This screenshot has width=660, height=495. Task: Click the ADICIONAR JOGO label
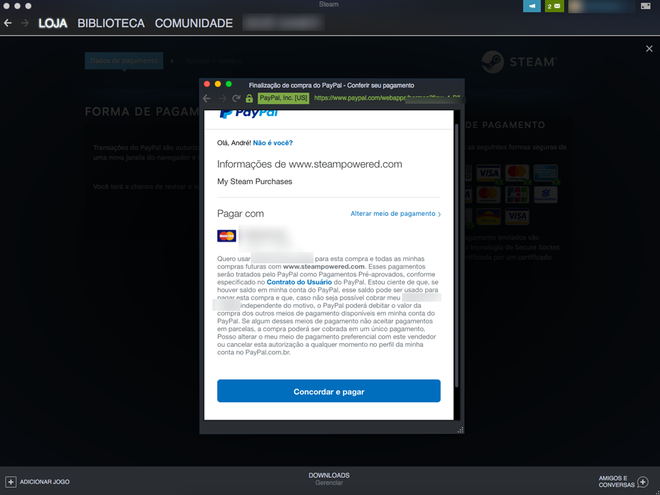(x=45, y=482)
